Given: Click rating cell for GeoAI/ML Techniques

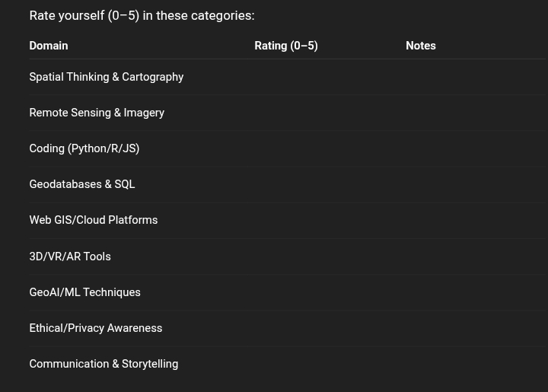Looking at the screenshot, I should click(323, 292).
